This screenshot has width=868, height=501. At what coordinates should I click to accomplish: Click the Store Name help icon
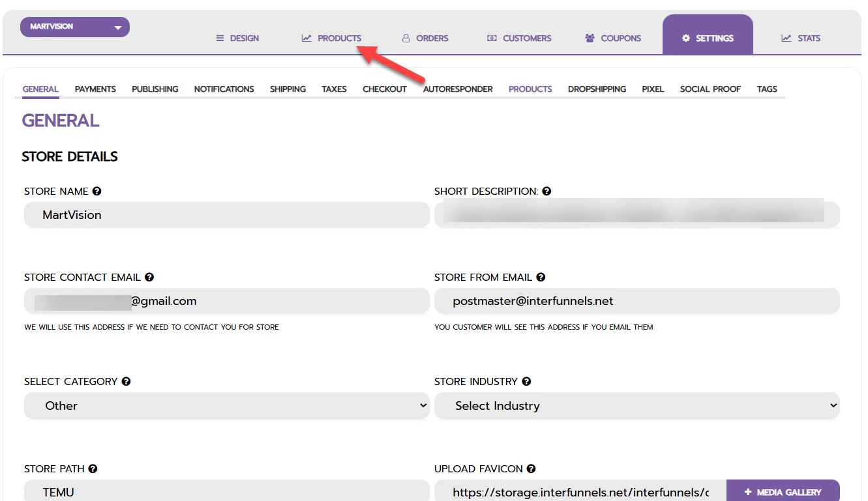[97, 192]
